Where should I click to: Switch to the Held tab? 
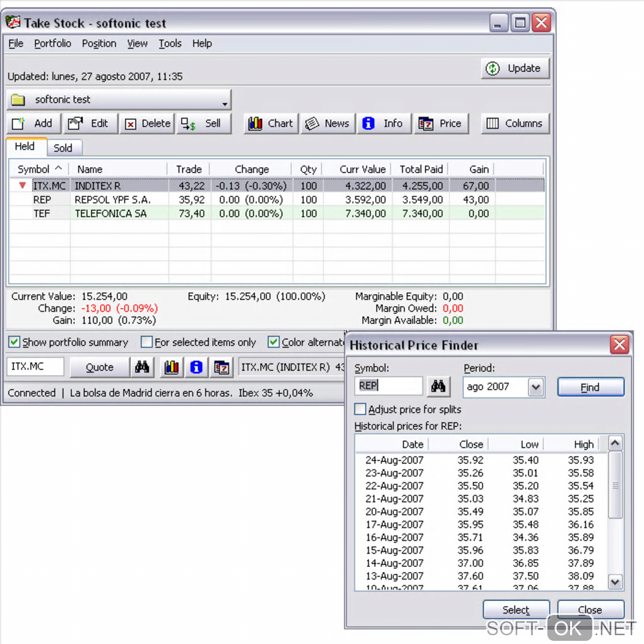click(x=25, y=146)
